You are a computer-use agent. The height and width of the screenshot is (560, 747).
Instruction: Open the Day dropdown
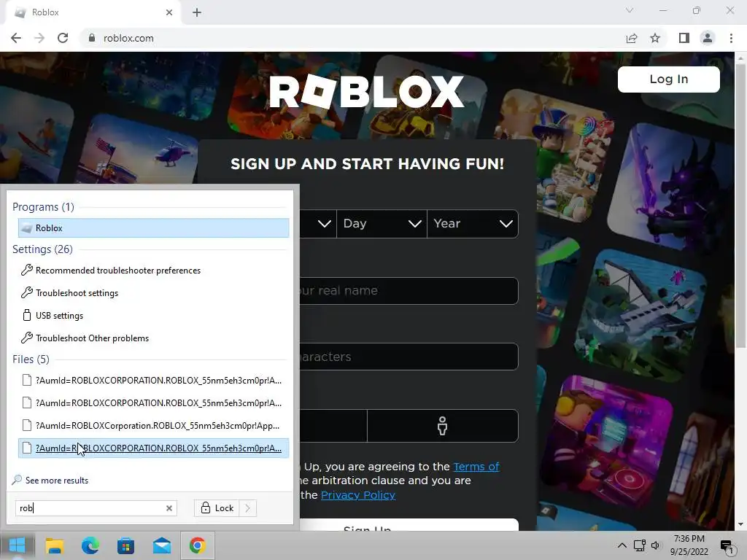pyautogui.click(x=382, y=223)
